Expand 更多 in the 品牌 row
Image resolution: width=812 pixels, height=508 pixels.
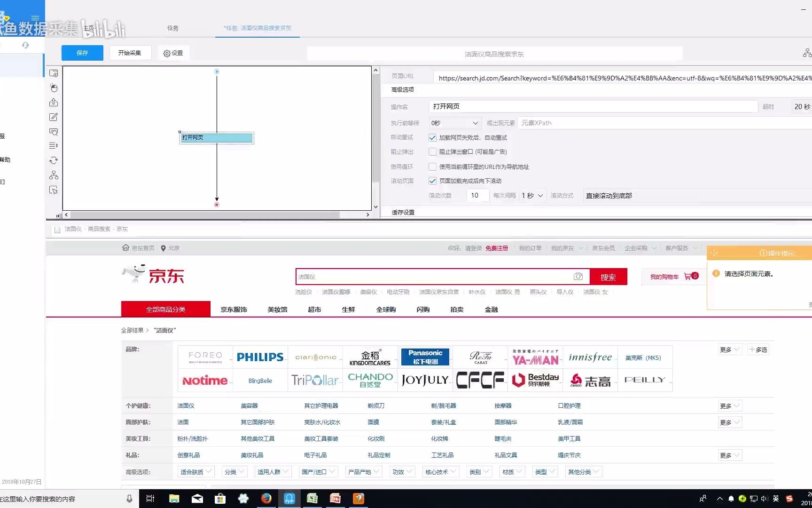(x=730, y=349)
